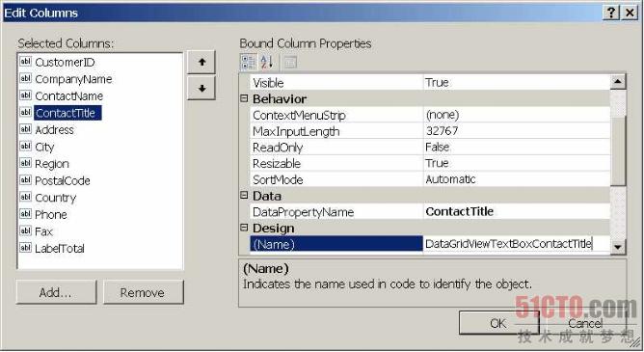Select Fax in Selected Columns

click(x=43, y=231)
